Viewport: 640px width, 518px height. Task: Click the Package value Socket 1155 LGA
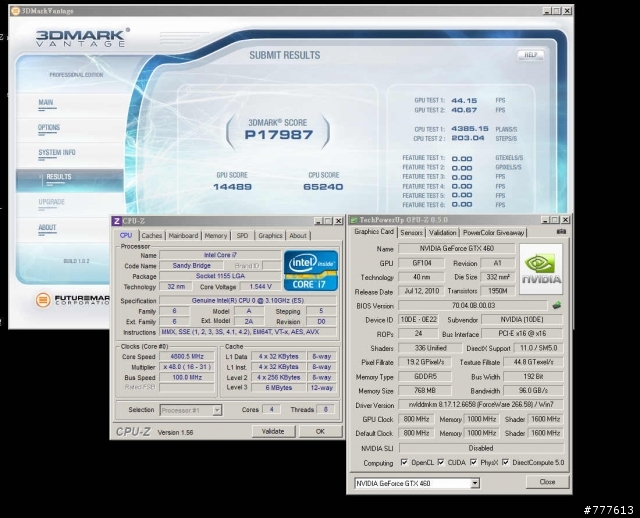(220, 276)
